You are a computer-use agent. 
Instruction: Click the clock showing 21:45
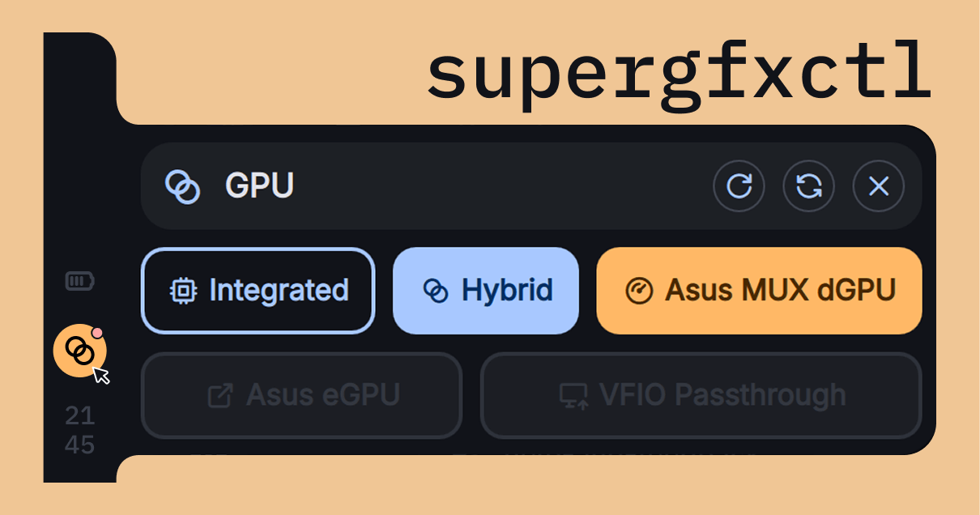[79, 430]
